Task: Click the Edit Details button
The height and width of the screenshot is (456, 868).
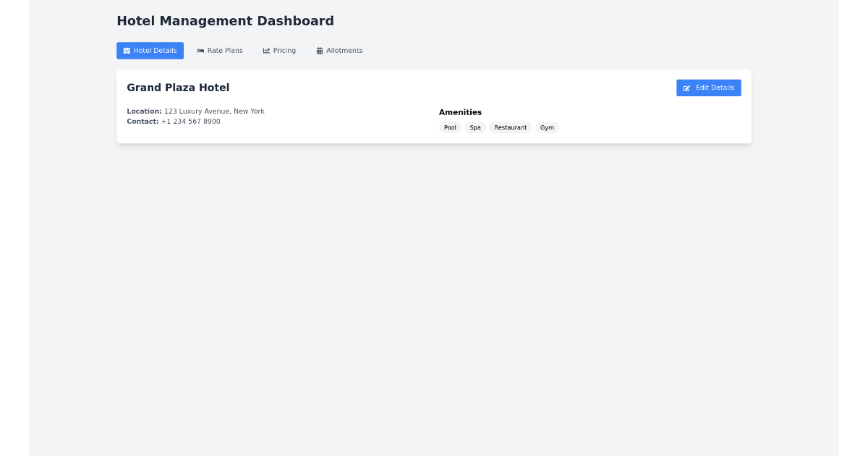Action: click(x=708, y=88)
